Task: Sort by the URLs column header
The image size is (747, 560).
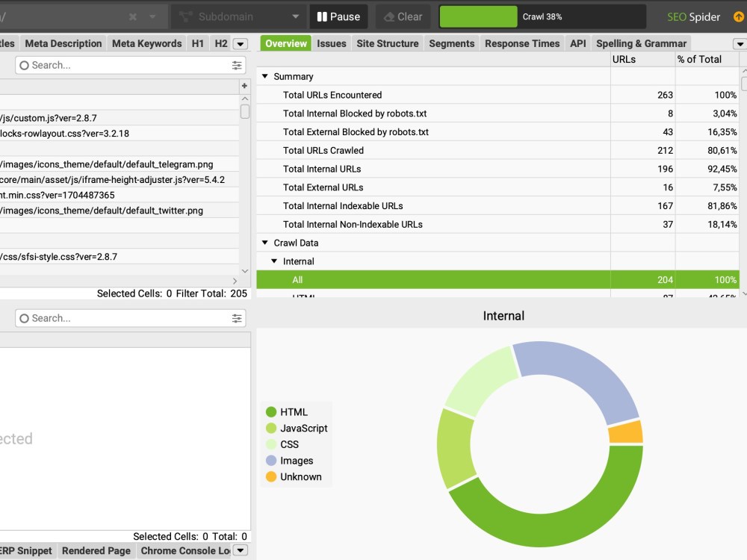Action: (642, 59)
